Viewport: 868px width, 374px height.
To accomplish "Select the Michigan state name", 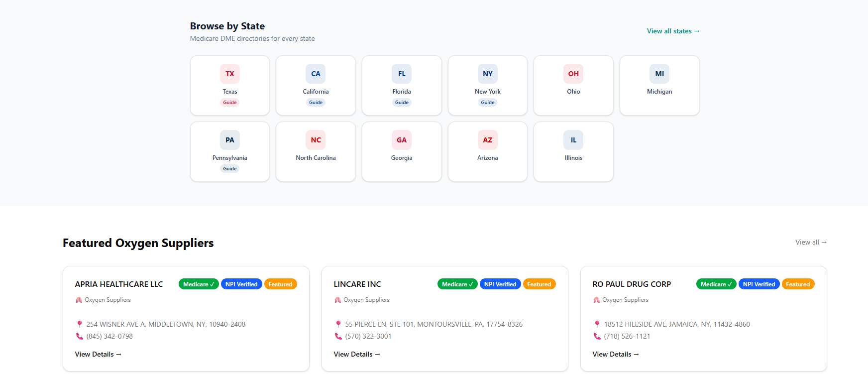I will tap(659, 92).
